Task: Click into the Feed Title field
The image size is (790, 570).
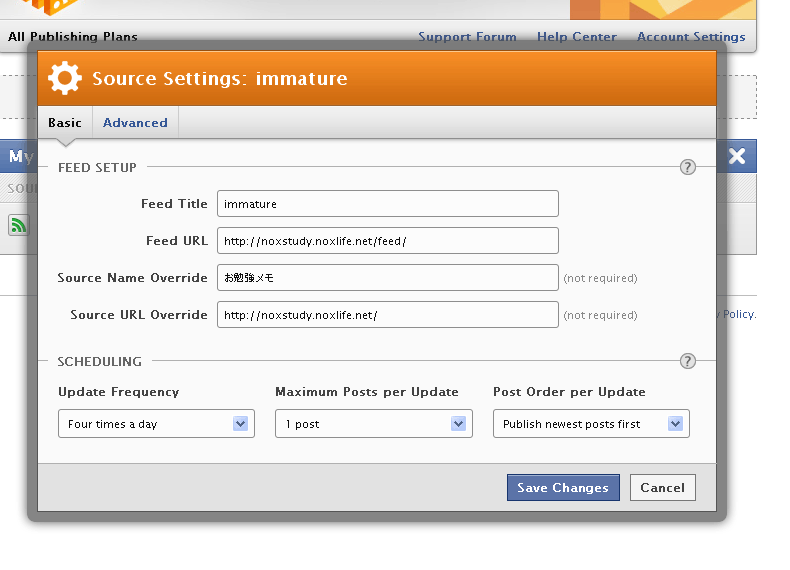Action: coord(387,204)
